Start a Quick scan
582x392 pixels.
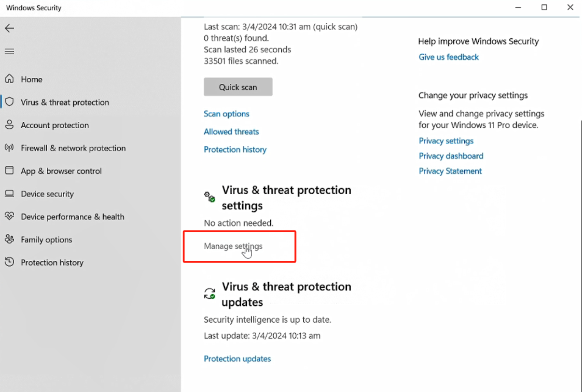point(238,87)
